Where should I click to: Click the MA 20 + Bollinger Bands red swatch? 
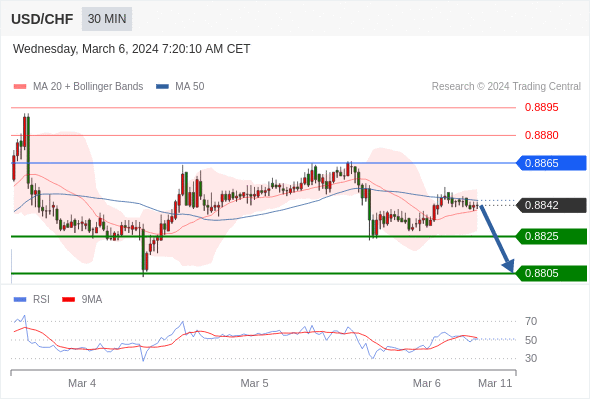[20, 87]
